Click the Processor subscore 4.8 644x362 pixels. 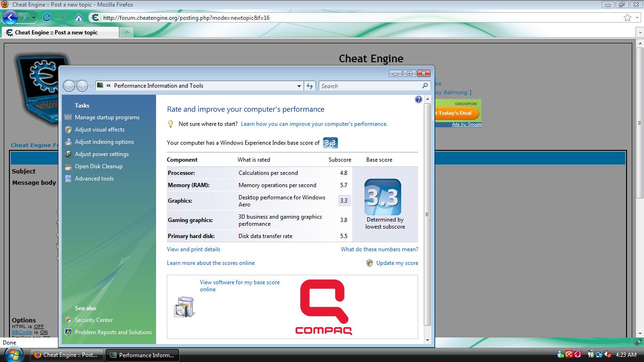tap(344, 173)
